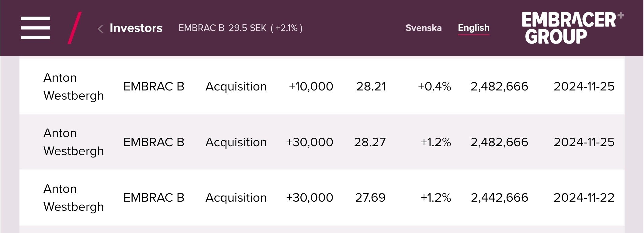Click the 2024-11-22 transaction date

[584, 198]
